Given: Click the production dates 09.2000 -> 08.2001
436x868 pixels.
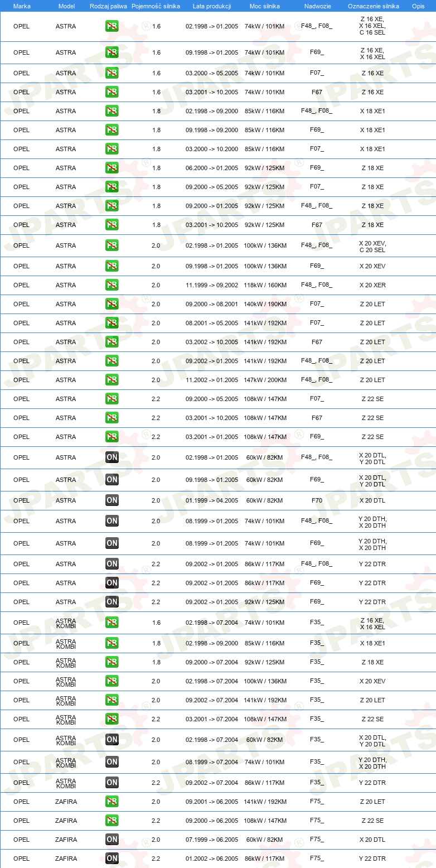Looking at the screenshot, I should pyautogui.click(x=212, y=304).
